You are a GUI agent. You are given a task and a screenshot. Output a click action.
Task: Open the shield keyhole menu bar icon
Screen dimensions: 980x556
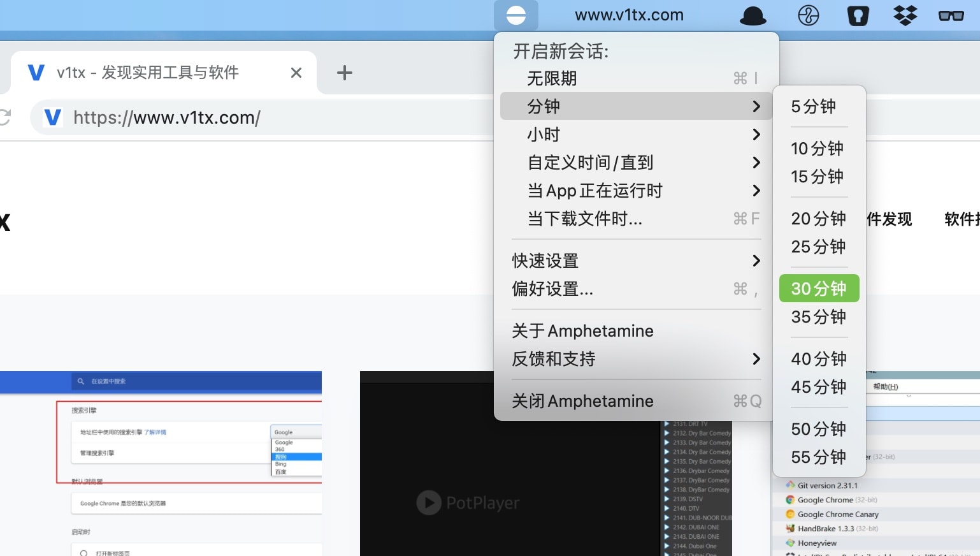858,15
